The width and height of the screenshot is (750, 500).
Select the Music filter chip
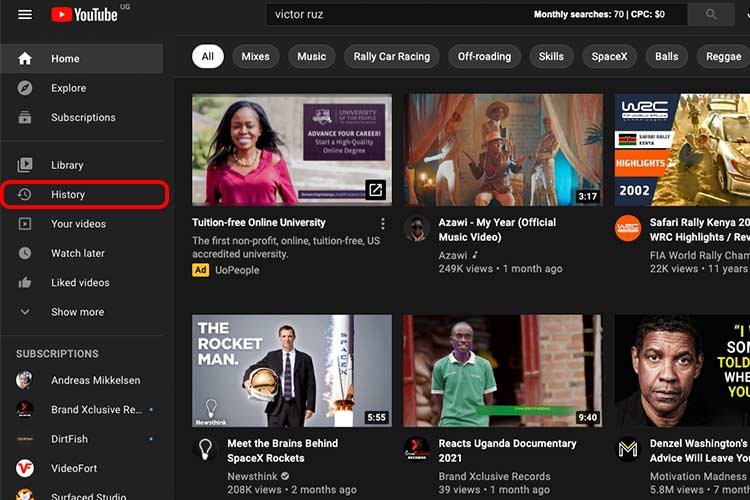point(311,56)
